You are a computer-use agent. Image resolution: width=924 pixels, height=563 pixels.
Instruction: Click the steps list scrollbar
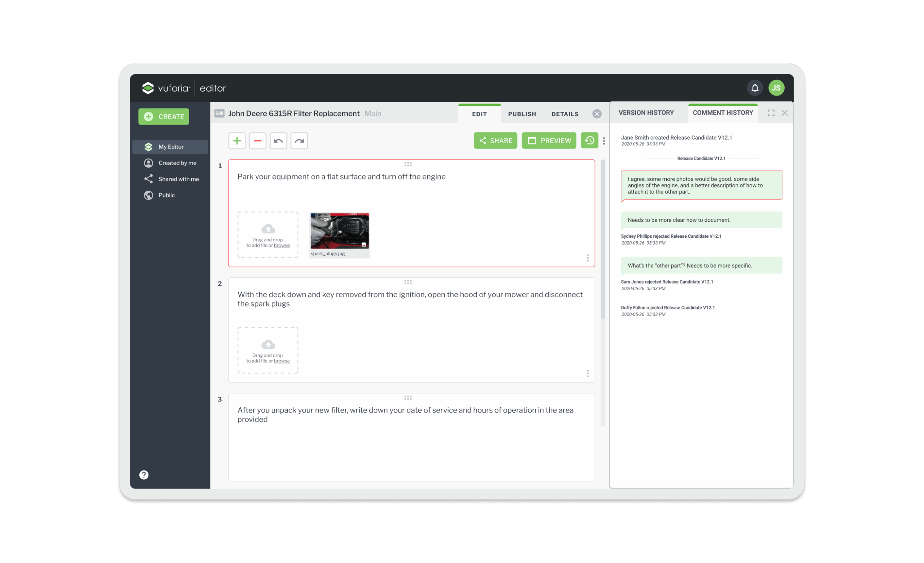click(x=603, y=240)
